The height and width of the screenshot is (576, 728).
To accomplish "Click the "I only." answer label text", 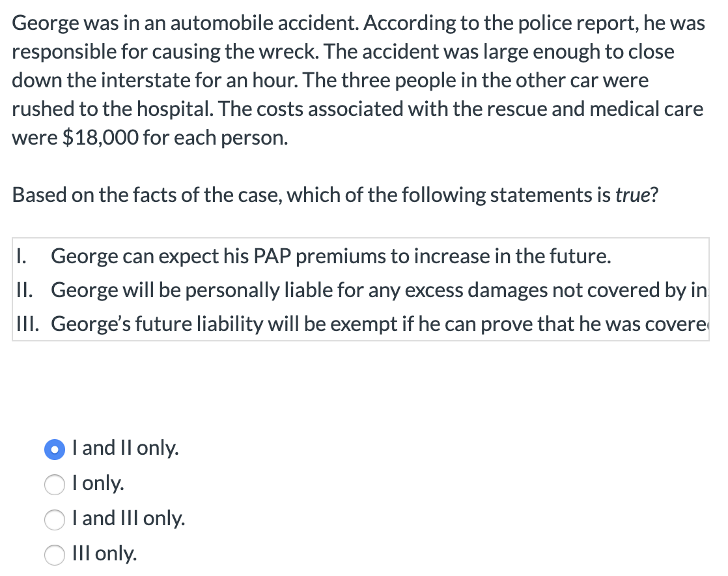I will [98, 485].
